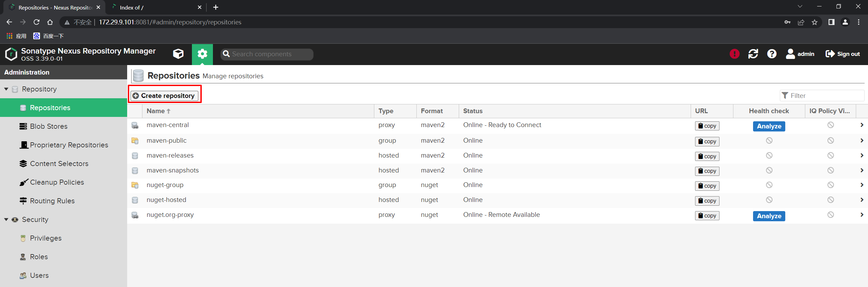
Task: Click Analyze for maven-central
Action: [769, 126]
